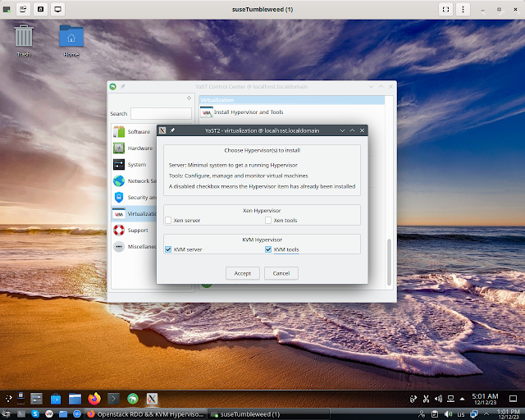This screenshot has height=420, width=525.
Task: Uncheck the KVM server checkbox
Action: click(168, 249)
